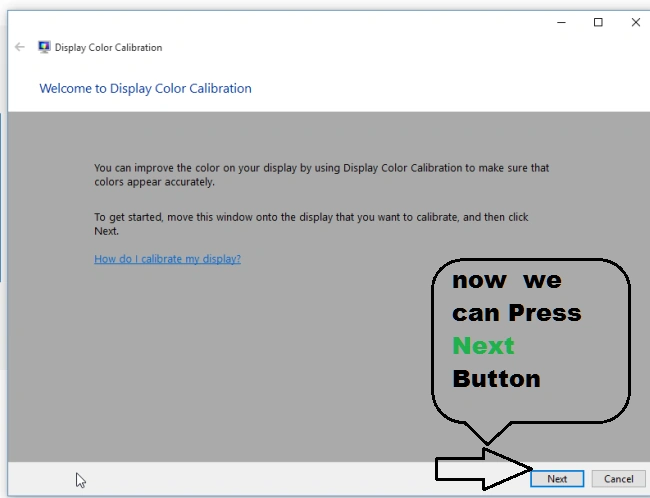Click the Cancel button
650x498 pixels.
[x=618, y=479]
